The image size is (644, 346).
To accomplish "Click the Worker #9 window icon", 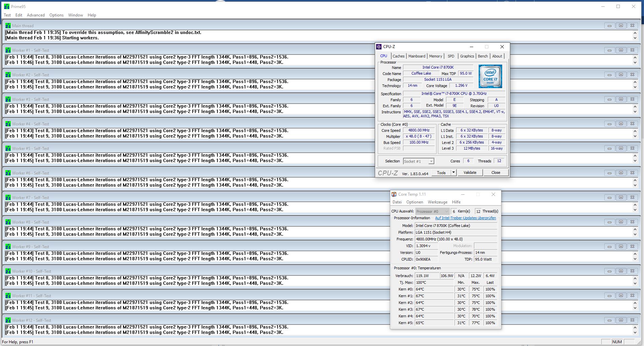I will point(8,246).
